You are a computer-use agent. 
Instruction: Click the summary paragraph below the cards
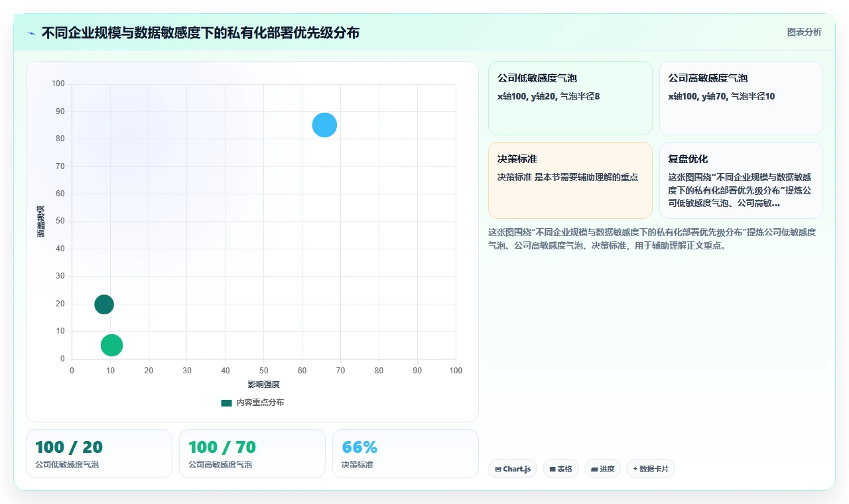(653, 239)
